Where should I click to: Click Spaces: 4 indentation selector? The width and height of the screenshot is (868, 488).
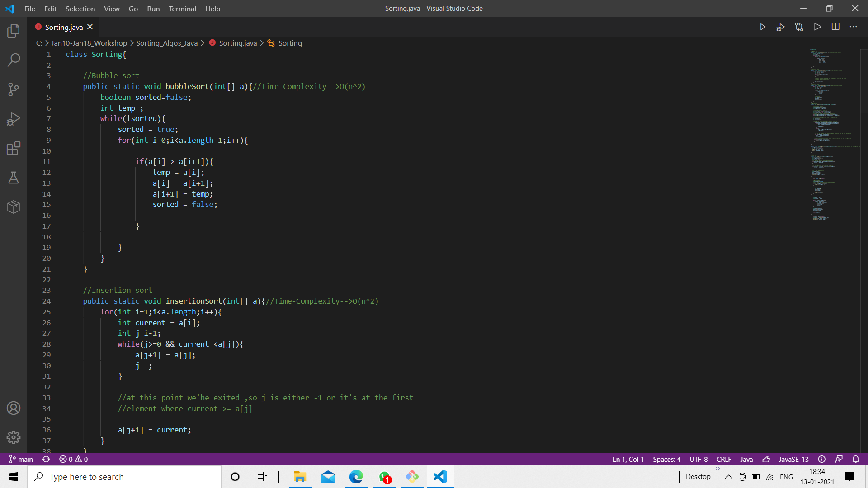click(666, 459)
